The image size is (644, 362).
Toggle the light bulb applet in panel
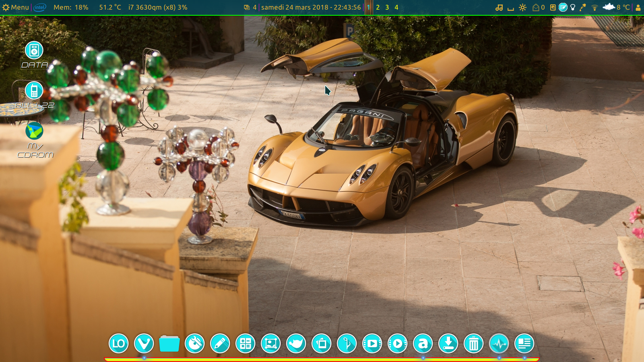point(573,7)
